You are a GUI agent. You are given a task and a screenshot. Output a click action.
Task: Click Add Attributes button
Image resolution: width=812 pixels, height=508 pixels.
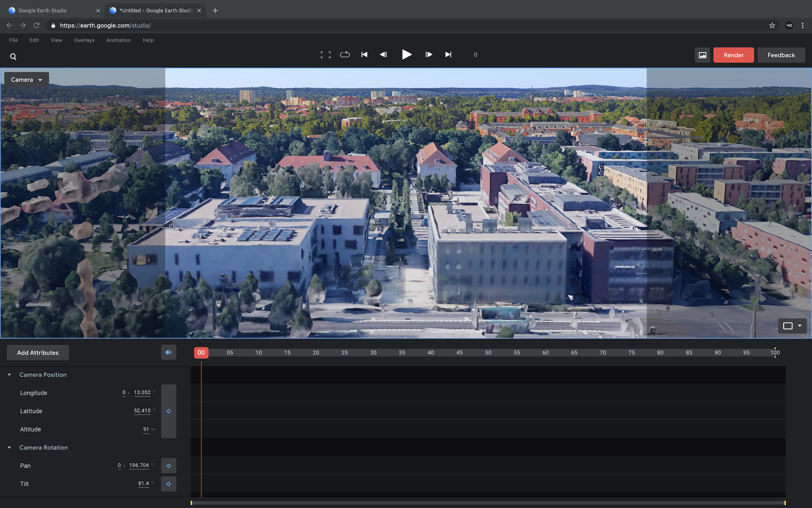38,353
